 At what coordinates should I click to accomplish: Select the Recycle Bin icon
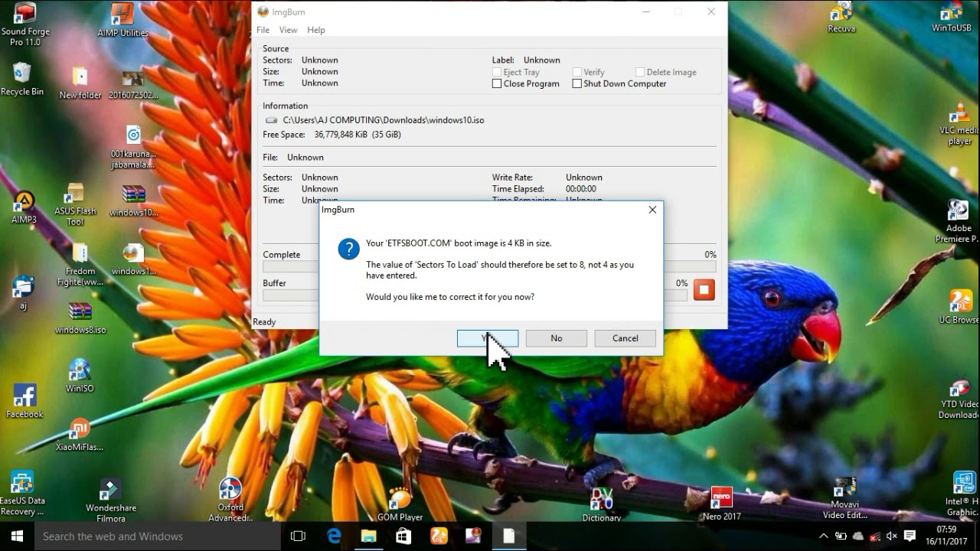click(x=22, y=79)
